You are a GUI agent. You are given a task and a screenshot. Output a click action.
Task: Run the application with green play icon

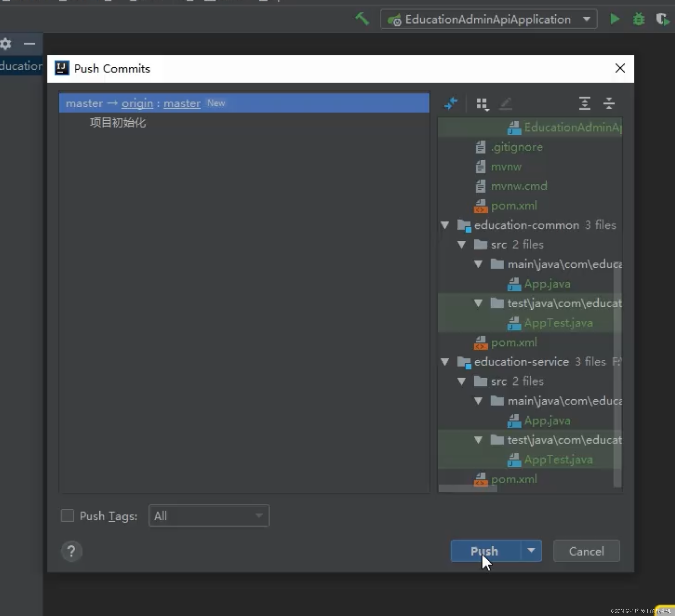614,19
